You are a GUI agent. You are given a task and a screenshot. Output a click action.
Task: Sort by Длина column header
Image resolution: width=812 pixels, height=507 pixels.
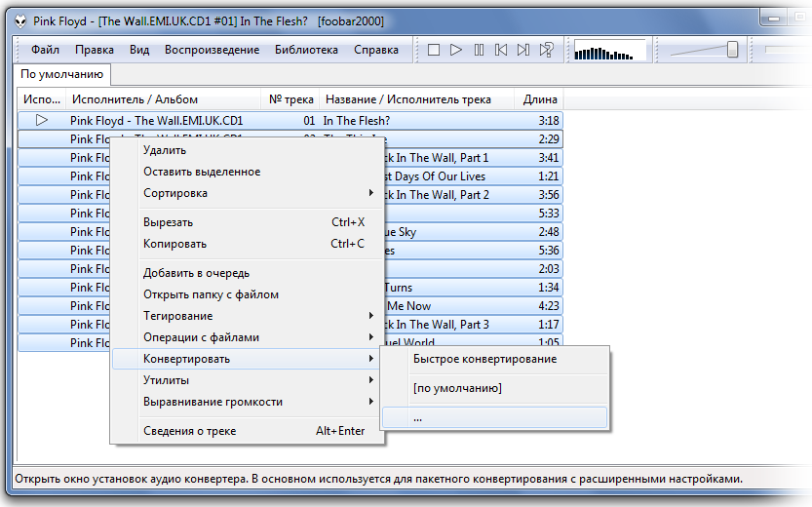point(539,99)
